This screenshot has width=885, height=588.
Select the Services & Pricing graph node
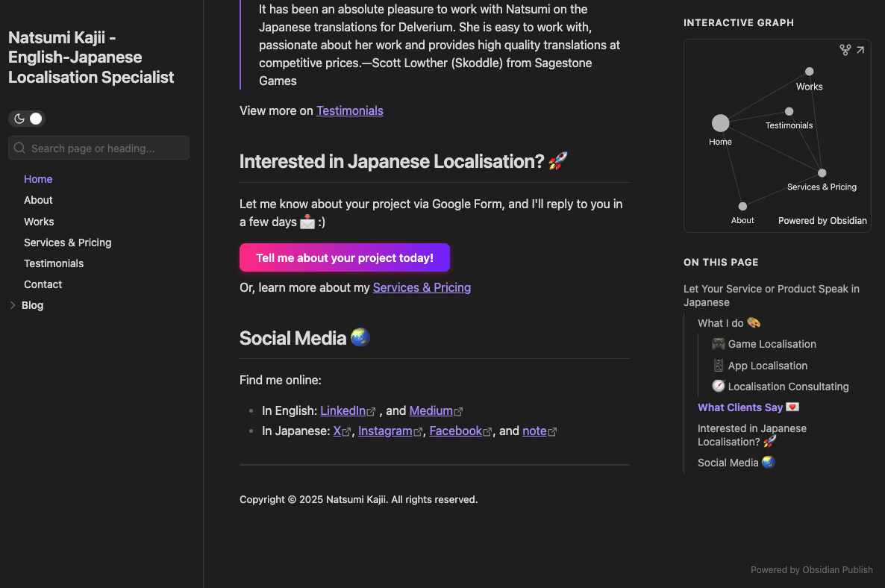point(822,173)
